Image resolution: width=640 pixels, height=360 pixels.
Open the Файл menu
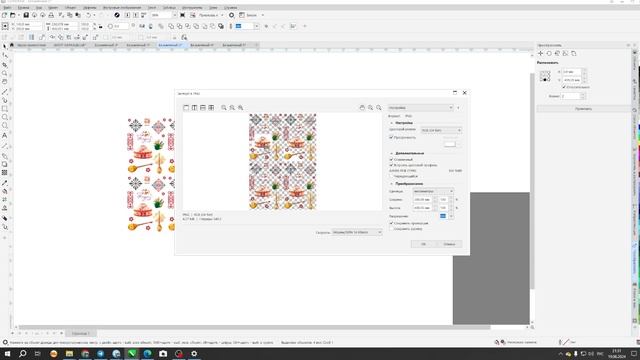(7, 8)
